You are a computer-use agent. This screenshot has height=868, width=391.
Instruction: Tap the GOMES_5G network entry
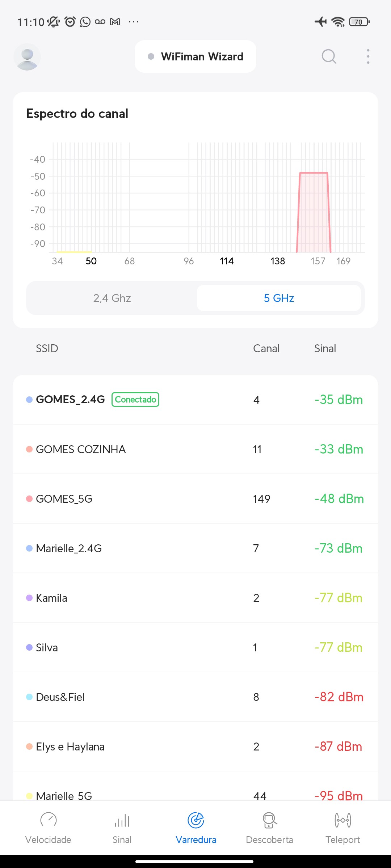[x=195, y=499]
